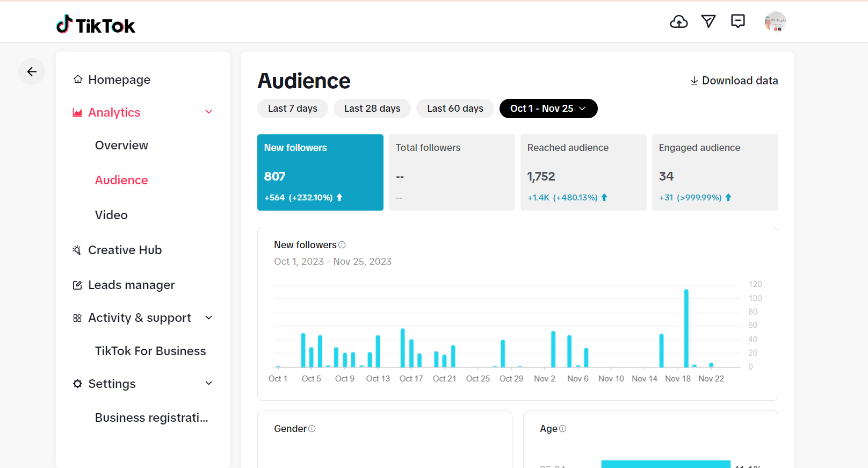Show Gender info tooltip icon
The width and height of the screenshot is (868, 468).
click(x=312, y=429)
